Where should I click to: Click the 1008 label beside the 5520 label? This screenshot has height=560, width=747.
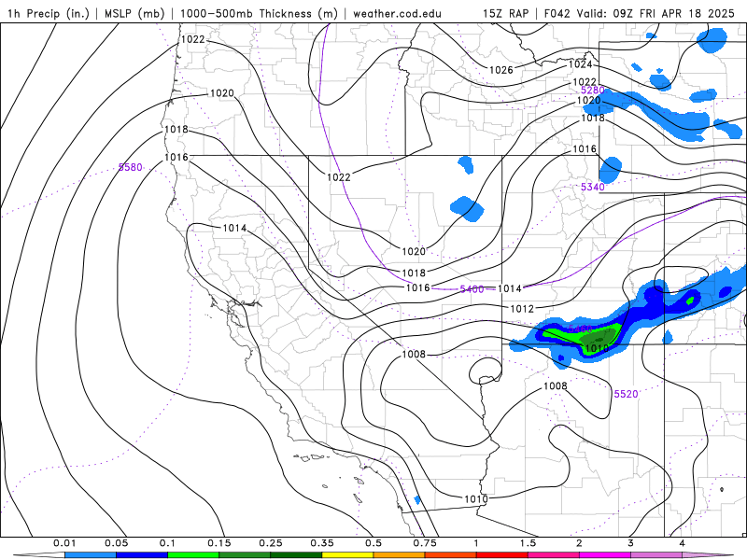pyautogui.click(x=556, y=385)
